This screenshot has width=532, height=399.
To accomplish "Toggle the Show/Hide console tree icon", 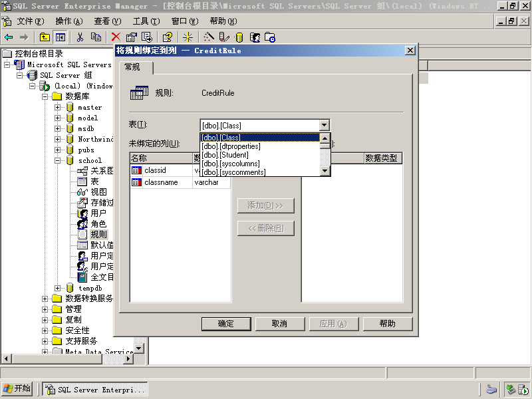I will tap(61, 37).
